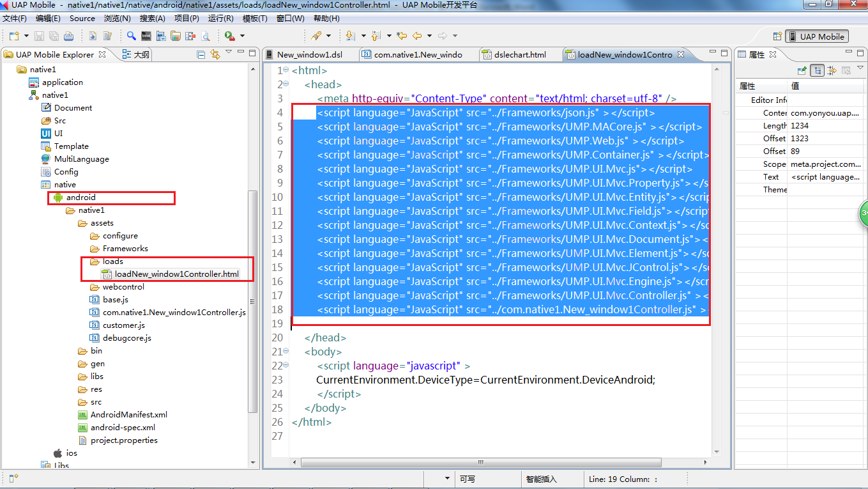Switch to the dslechart.html editor tab
Image resolution: width=868 pixels, height=489 pixels.
coord(519,54)
